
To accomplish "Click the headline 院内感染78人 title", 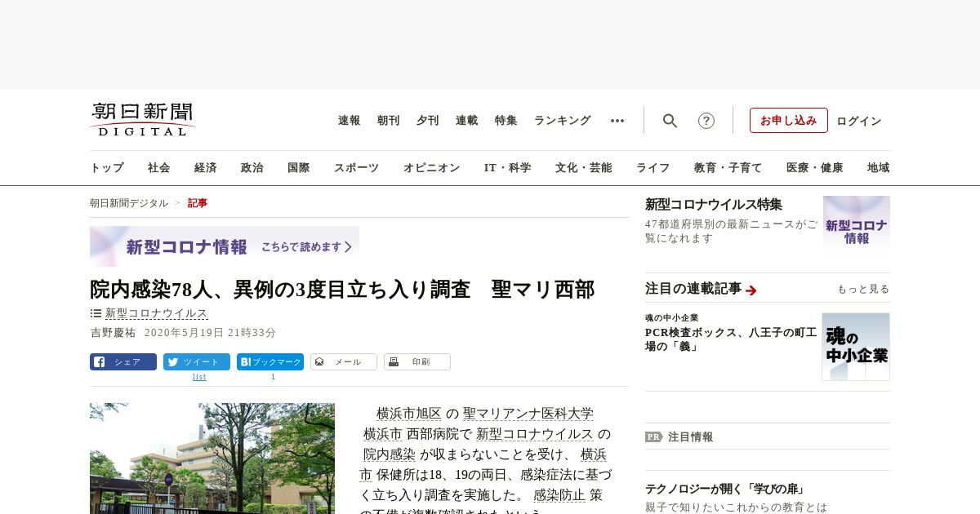I will 342,290.
